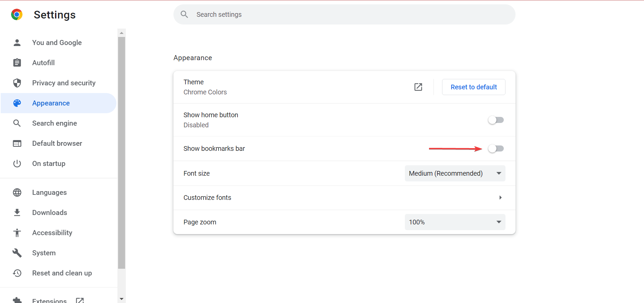Click the Accessibility person icon

(17, 233)
